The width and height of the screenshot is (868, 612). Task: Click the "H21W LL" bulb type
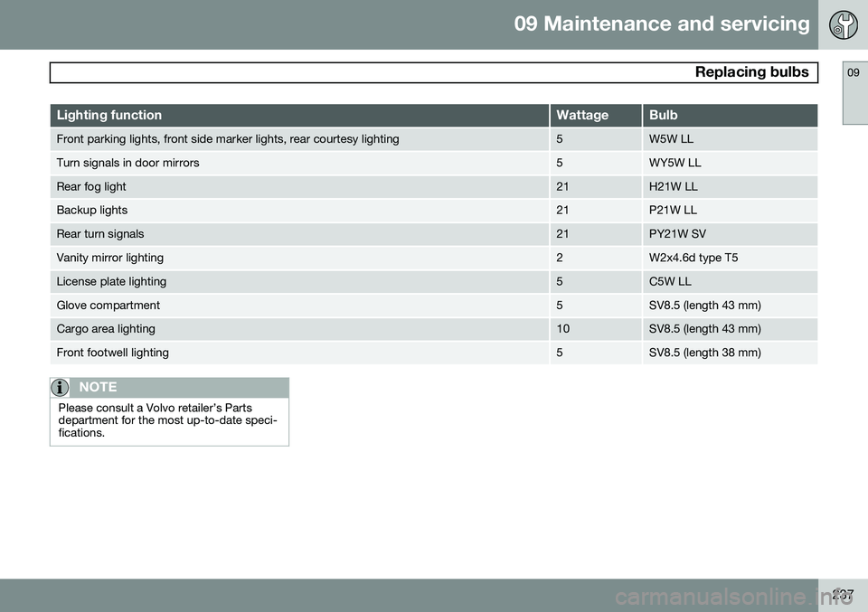[673, 186]
